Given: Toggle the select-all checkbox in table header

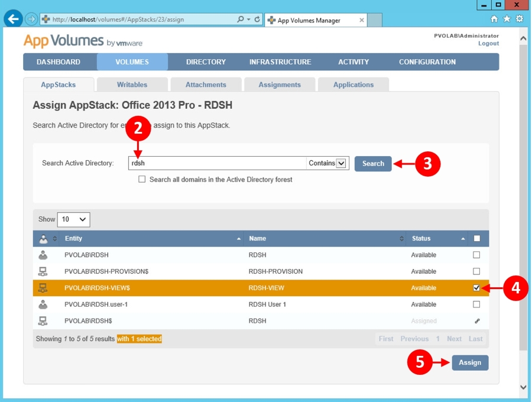Looking at the screenshot, I should 476,238.
